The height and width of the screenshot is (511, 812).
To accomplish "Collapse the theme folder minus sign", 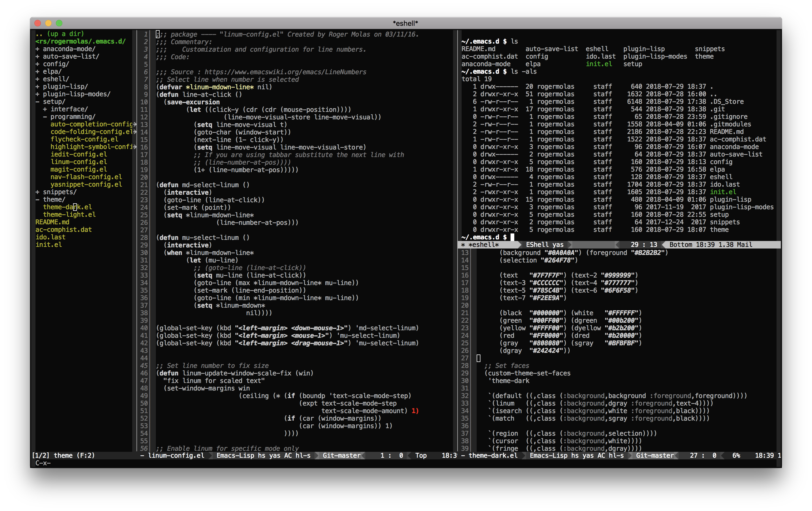I will (37, 200).
